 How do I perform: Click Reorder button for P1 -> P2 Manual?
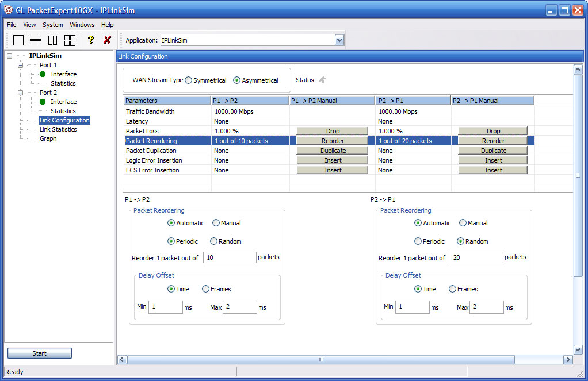[333, 140]
